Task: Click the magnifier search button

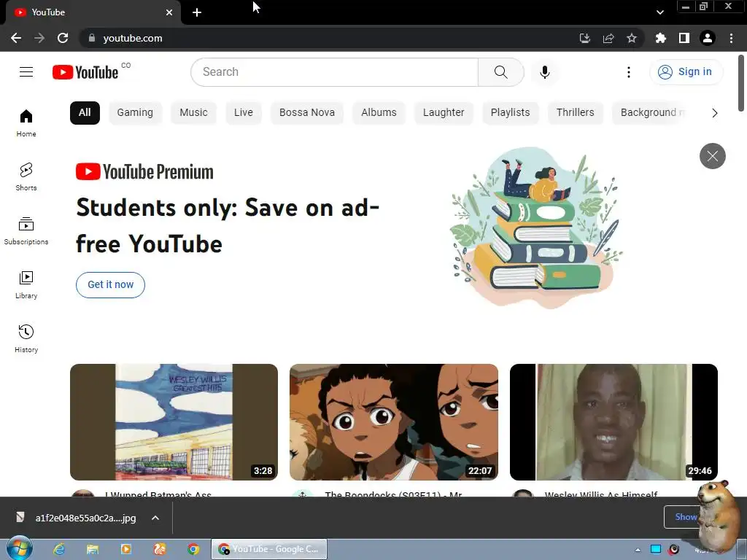Action: [x=500, y=72]
